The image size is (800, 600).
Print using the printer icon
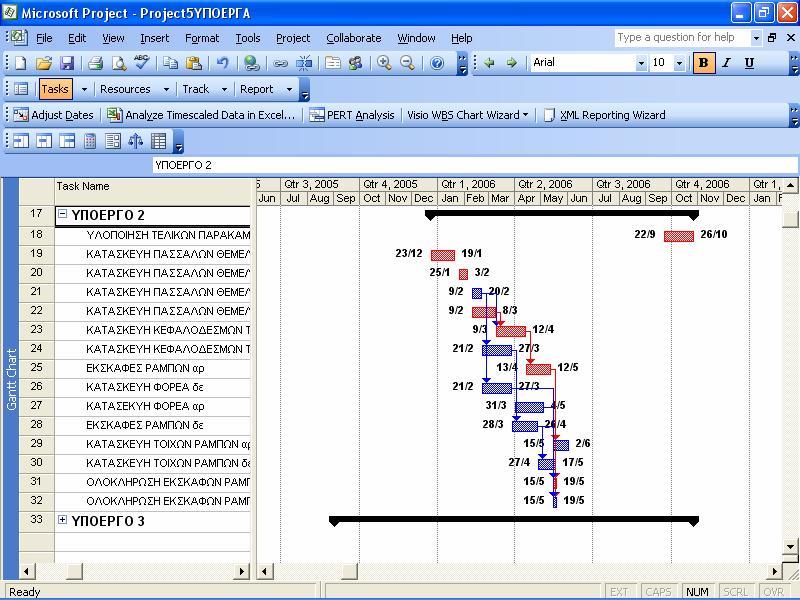pyautogui.click(x=95, y=63)
